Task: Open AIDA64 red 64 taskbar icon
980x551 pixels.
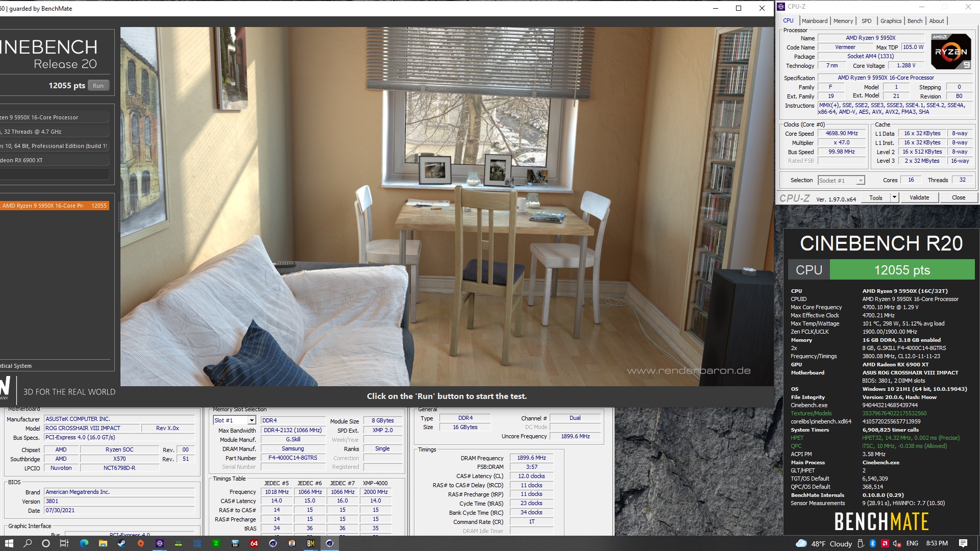Action: click(x=254, y=543)
